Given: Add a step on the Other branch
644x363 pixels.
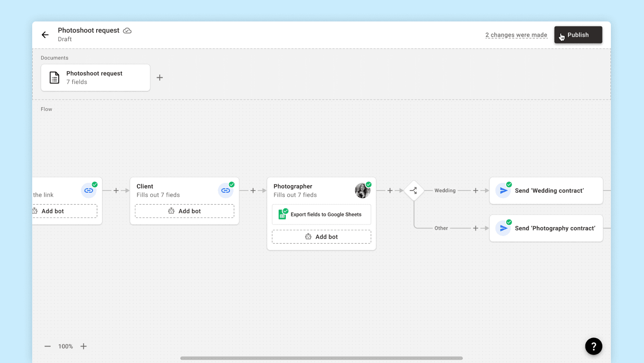Looking at the screenshot, I should click(x=475, y=228).
